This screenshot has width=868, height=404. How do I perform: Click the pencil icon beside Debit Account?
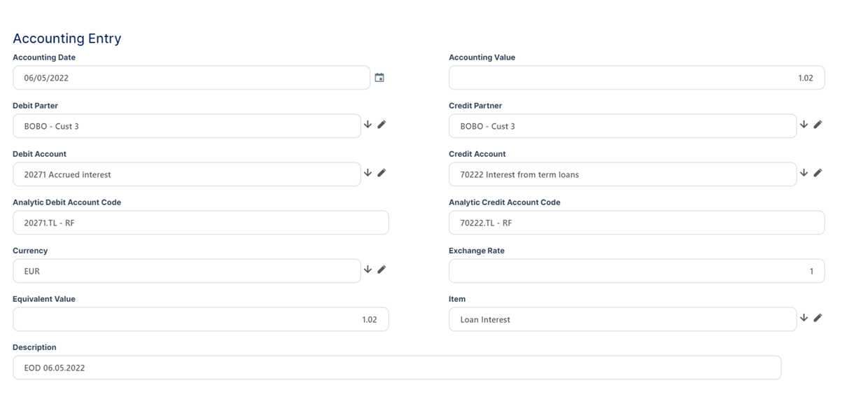tap(381, 173)
